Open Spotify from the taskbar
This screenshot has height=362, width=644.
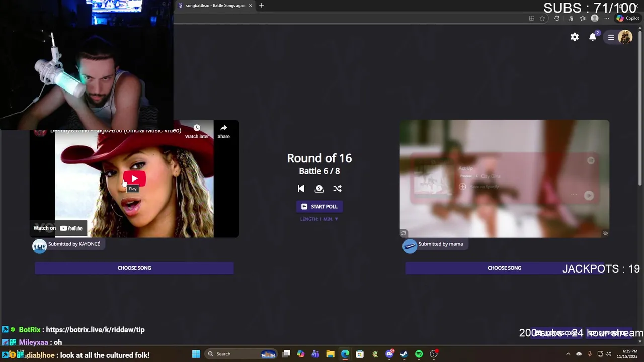tap(419, 354)
